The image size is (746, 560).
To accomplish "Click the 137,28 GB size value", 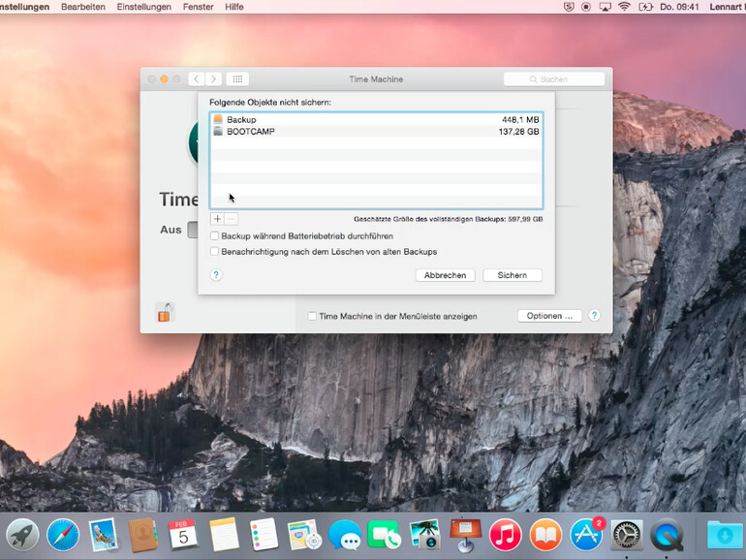I will tap(518, 132).
